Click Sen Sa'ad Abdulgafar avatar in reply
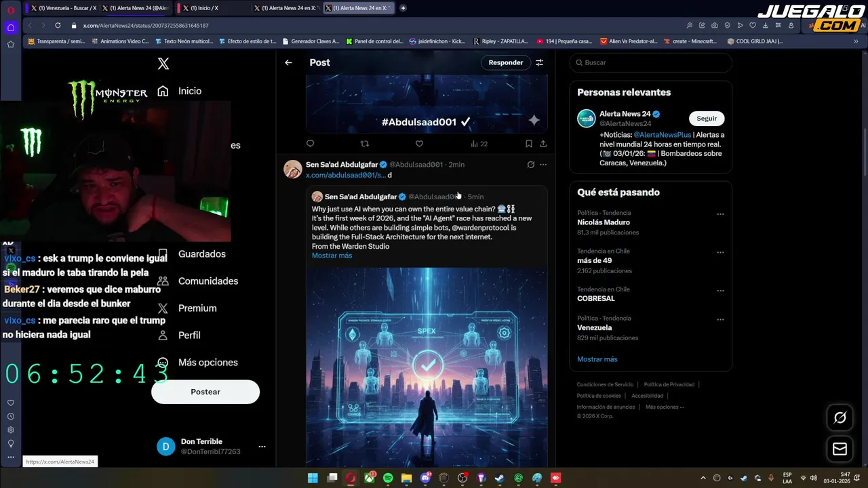This screenshot has width=868, height=488. pyautogui.click(x=292, y=169)
